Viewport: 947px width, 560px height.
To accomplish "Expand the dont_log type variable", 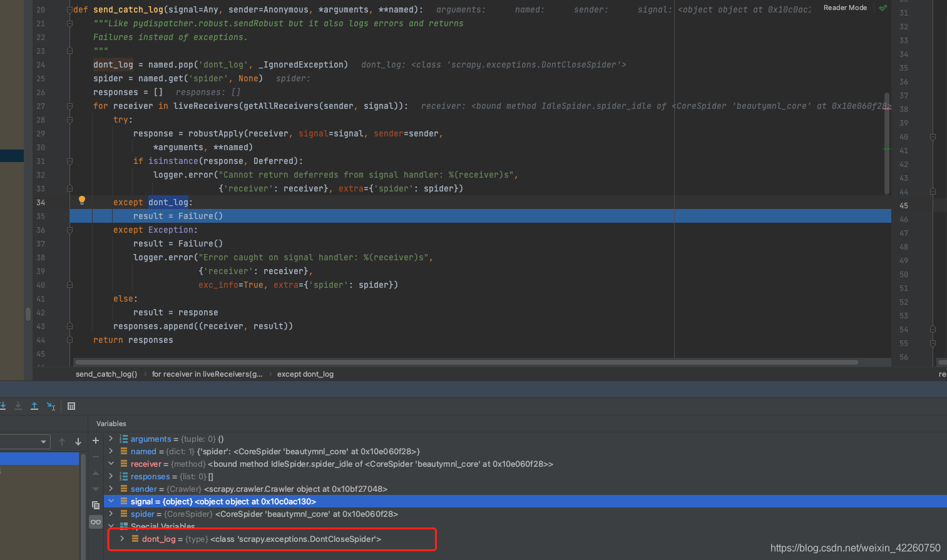I will [x=122, y=539].
